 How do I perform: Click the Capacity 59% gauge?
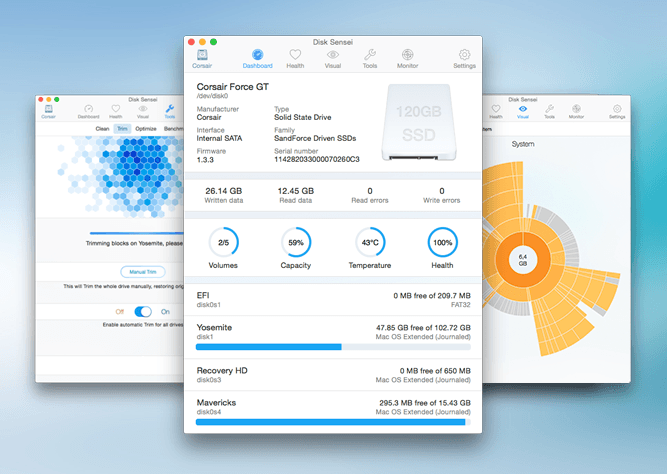pos(296,243)
